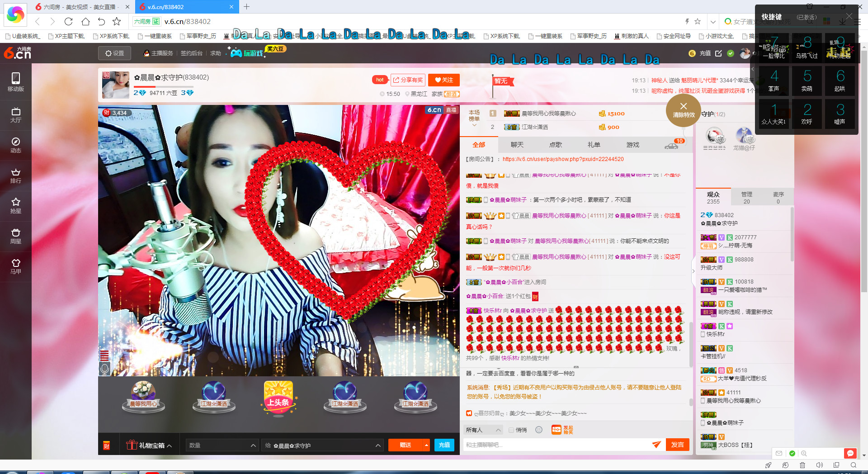The height and width of the screenshot is (474, 868).
Task: Trigger hotkey 6 起哄 sound
Action: (x=840, y=81)
